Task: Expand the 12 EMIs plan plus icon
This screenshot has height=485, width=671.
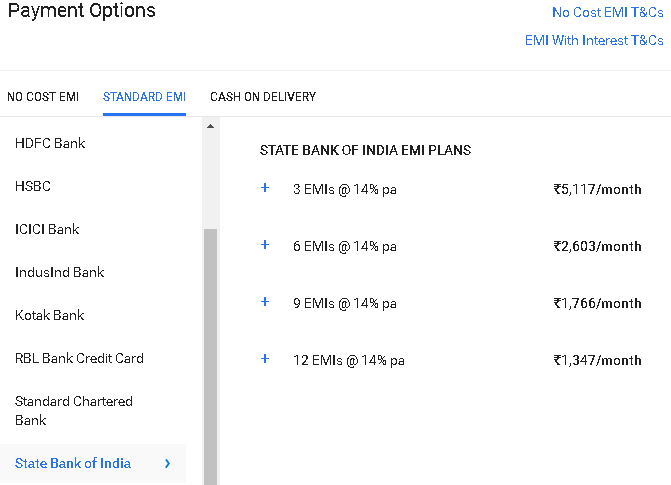Action: pos(265,359)
